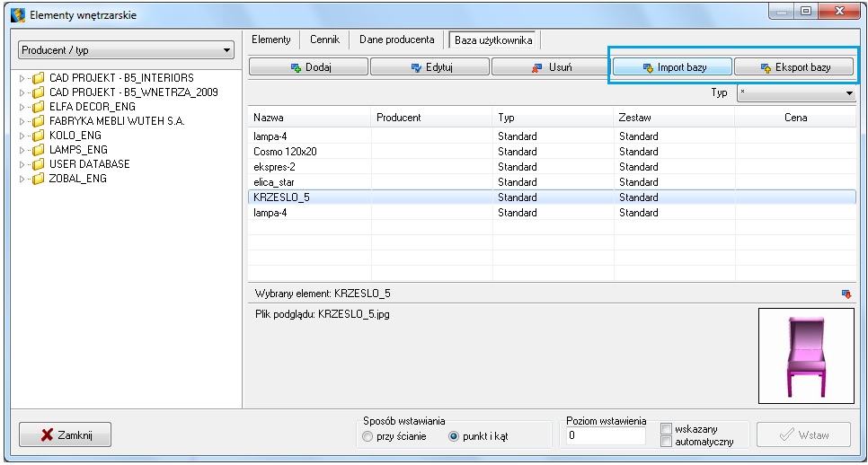Click the Wstaw insert button
Viewport: 868px width, 465px height.
803,434
